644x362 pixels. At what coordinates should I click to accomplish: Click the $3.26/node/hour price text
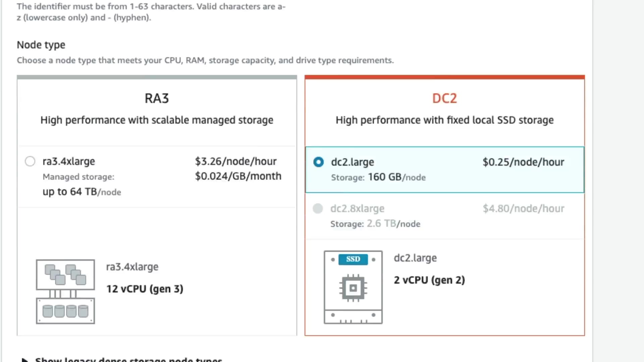236,161
